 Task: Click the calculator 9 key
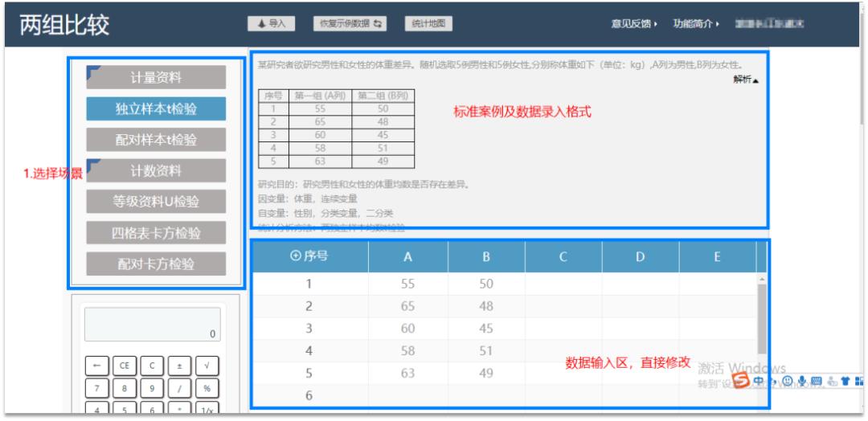152,388
